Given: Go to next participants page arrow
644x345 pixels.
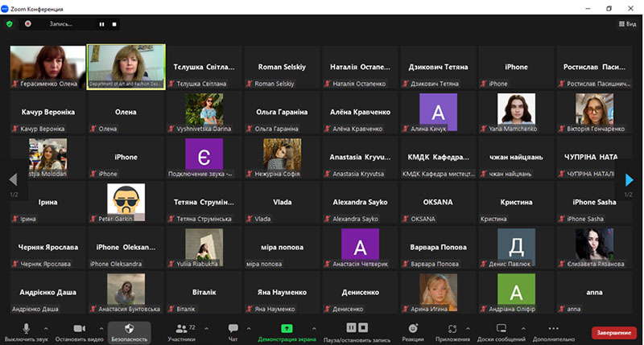Looking at the screenshot, I should 629,179.
